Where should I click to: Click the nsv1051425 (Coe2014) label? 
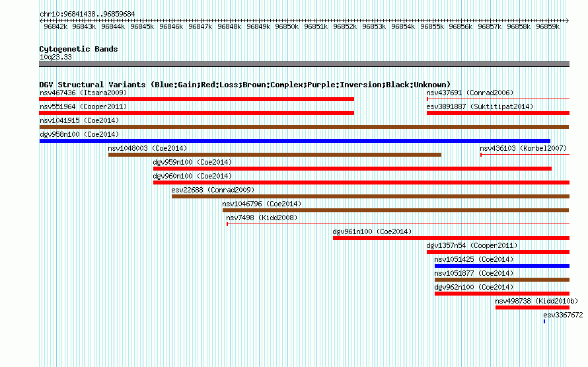pos(474,259)
